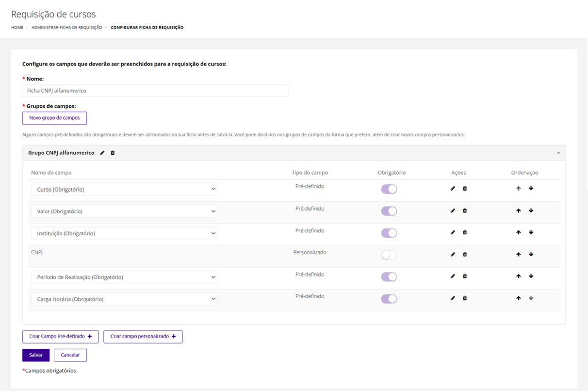Click the CNPJ field name text
The image size is (588, 392).
(x=37, y=252)
